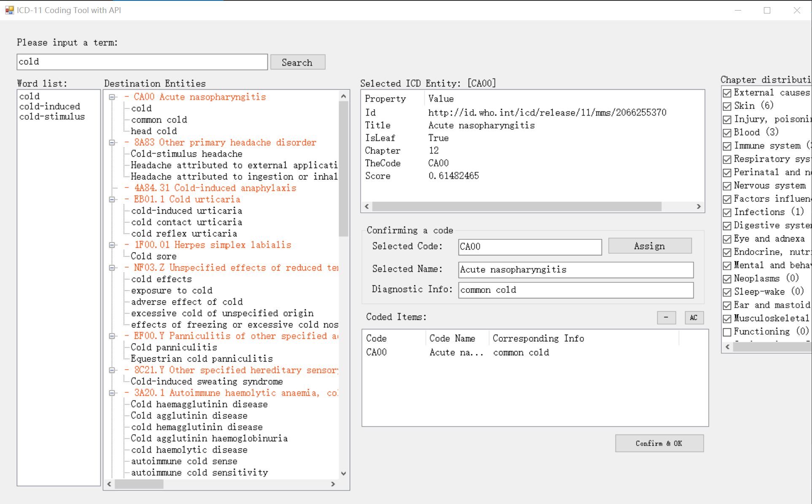The width and height of the screenshot is (812, 504).
Task: Click the Code Name column header
Action: tap(457, 338)
